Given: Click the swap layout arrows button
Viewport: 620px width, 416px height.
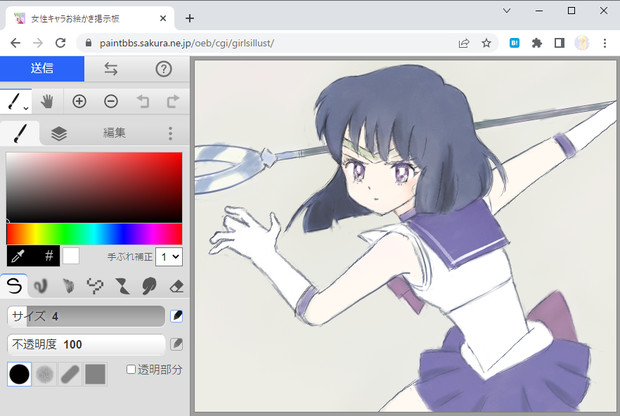Looking at the screenshot, I should click(111, 68).
